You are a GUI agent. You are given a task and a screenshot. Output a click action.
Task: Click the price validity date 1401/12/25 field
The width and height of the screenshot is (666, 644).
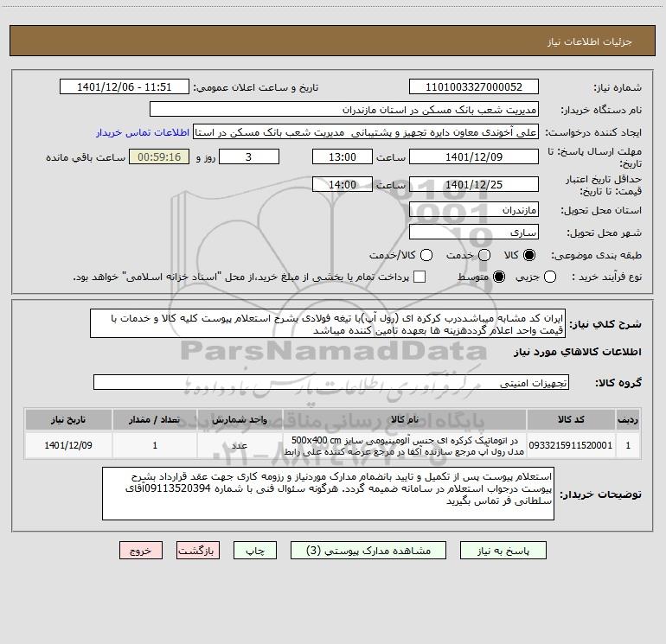coord(474,185)
